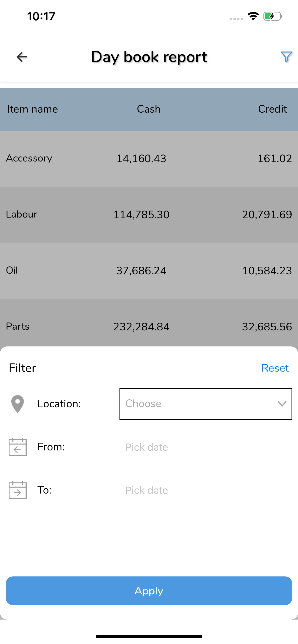Select the Labour row name

coord(22,214)
